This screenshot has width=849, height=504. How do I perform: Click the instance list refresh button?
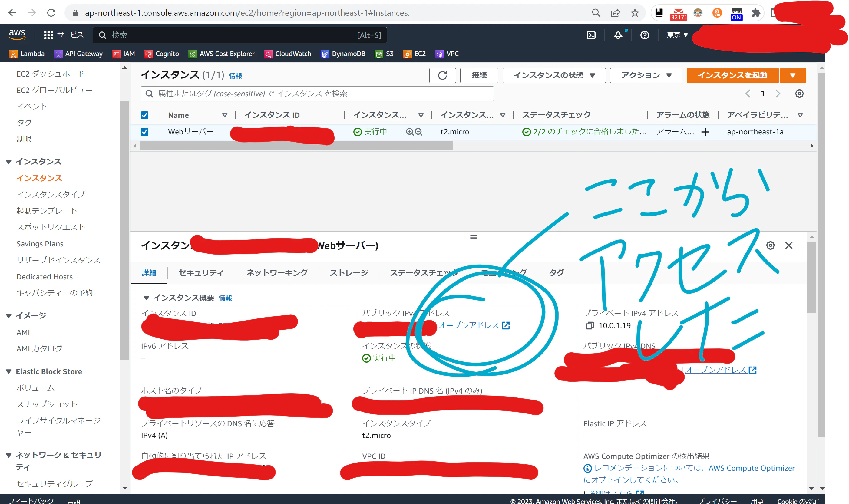442,75
